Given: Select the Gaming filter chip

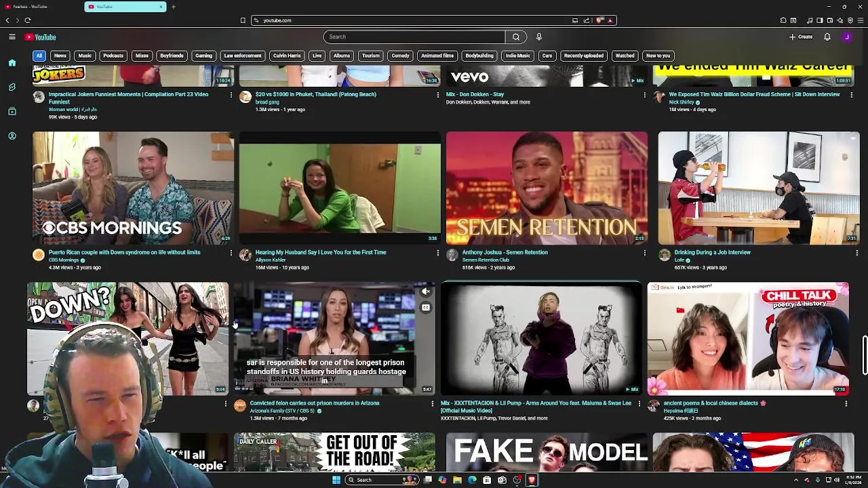Looking at the screenshot, I should pyautogui.click(x=203, y=56).
